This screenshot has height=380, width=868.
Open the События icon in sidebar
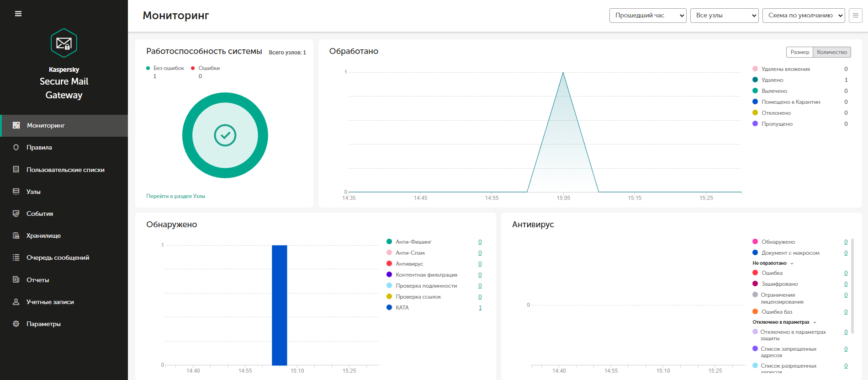click(x=16, y=214)
